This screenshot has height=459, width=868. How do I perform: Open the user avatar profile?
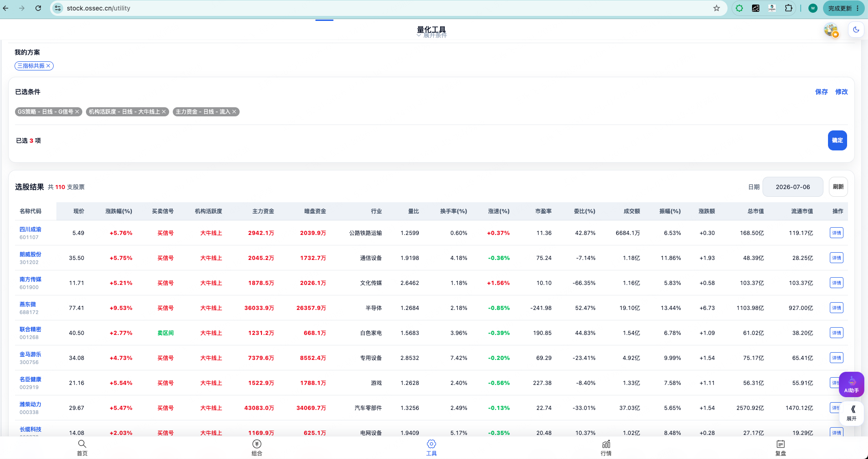[x=831, y=30]
